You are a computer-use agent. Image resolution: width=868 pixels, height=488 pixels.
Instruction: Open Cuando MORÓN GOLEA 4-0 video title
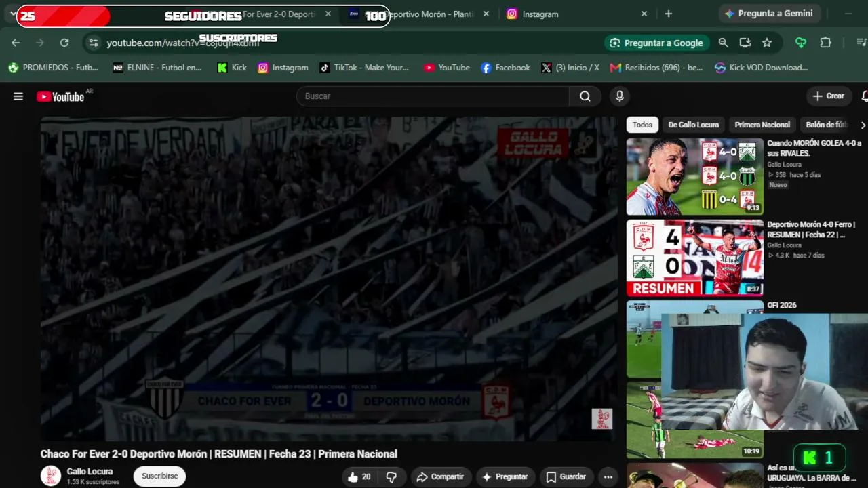(814, 148)
